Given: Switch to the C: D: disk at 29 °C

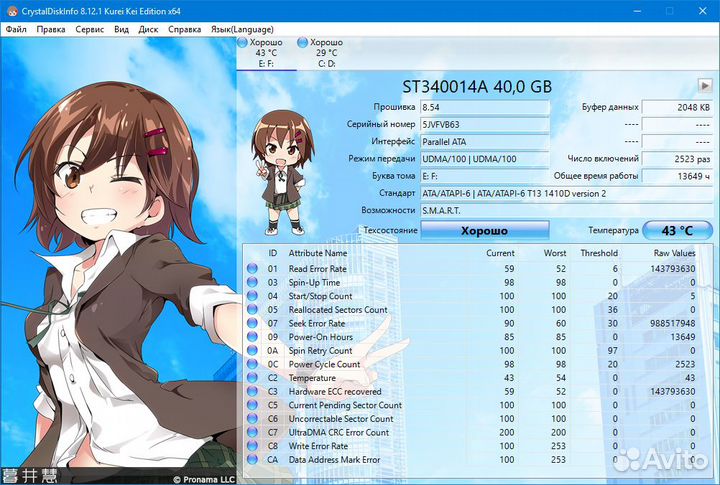Looking at the screenshot, I should (326, 54).
